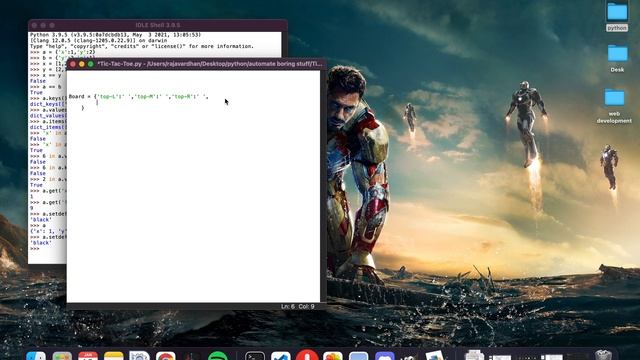Open the Trash in the dock

pyautogui.click(x=603, y=355)
